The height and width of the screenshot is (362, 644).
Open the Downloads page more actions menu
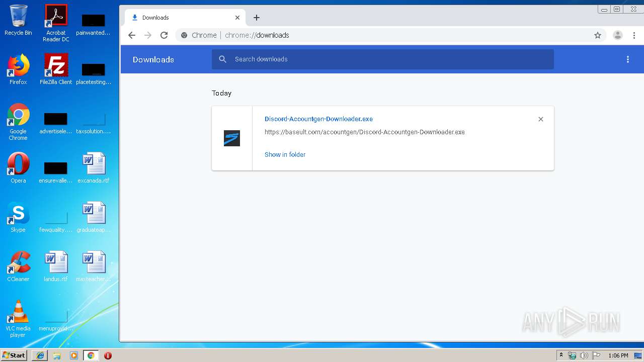(x=628, y=59)
